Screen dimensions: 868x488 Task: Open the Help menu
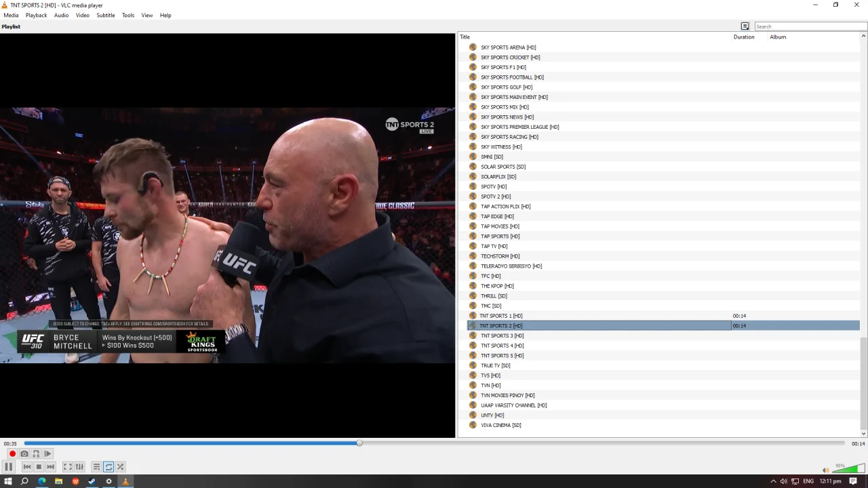point(165,15)
